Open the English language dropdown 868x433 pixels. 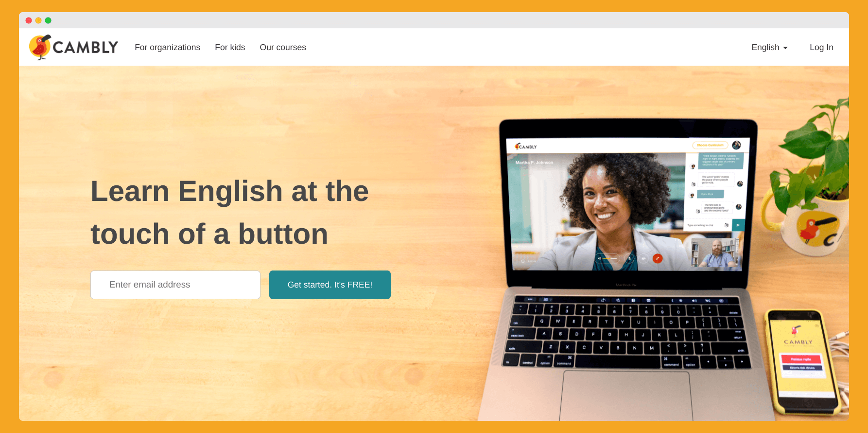point(769,47)
